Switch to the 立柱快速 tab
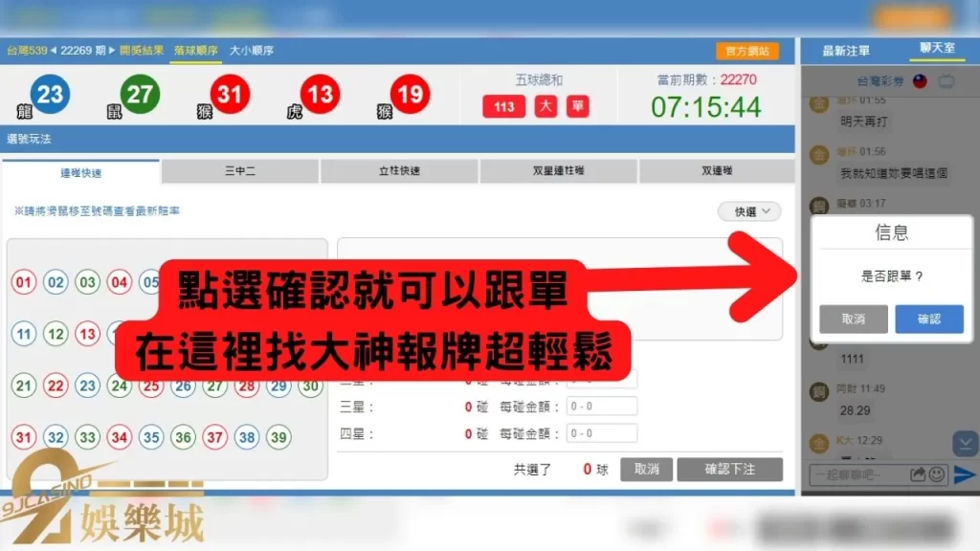 tap(399, 171)
